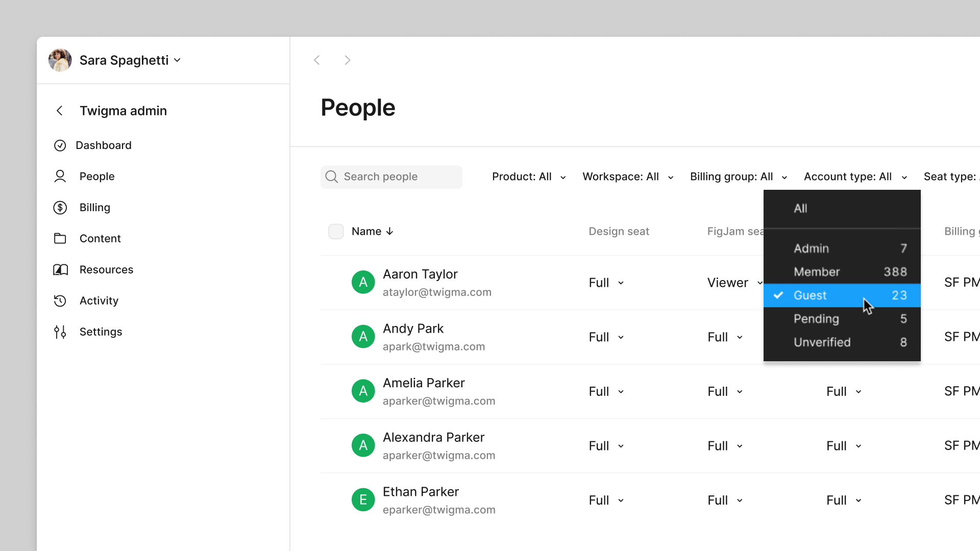Click Product All dropdown filter
980x551 pixels.
click(x=528, y=176)
